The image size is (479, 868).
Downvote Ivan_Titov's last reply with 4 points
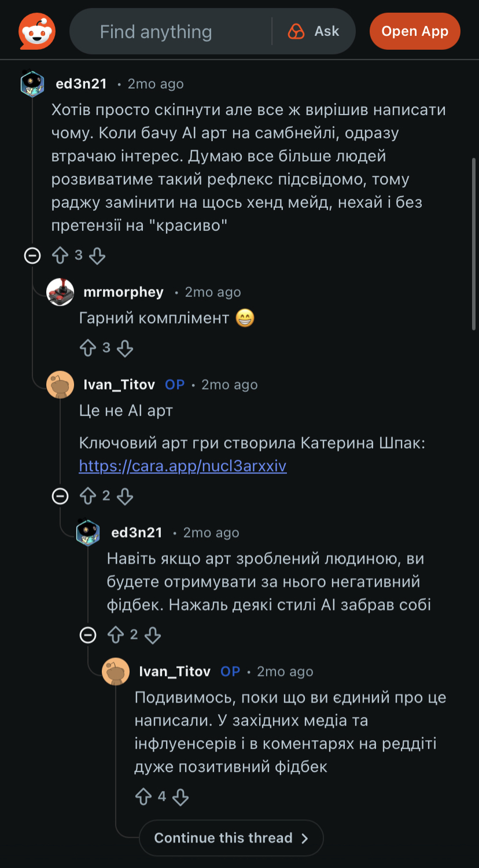[180, 797]
